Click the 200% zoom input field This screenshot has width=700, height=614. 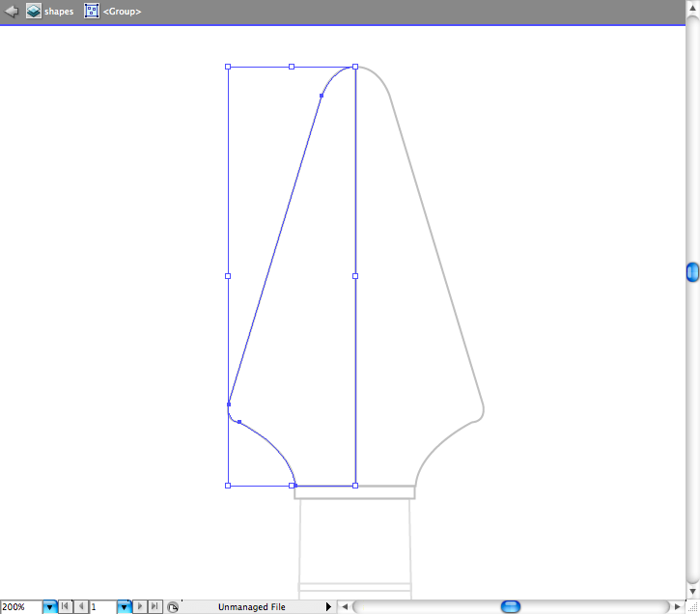[x=20, y=606]
